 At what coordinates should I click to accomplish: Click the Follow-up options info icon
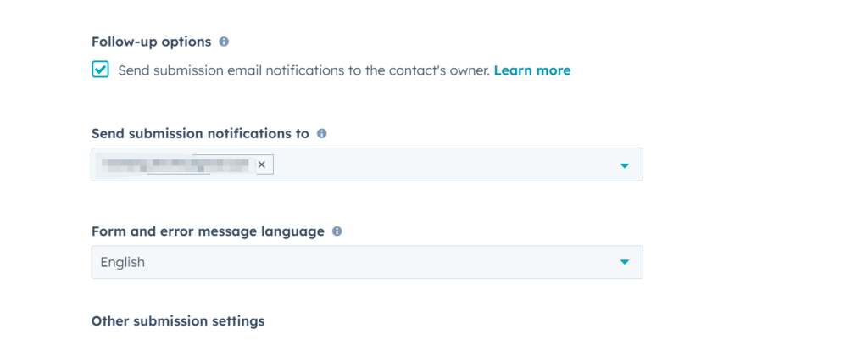click(224, 42)
